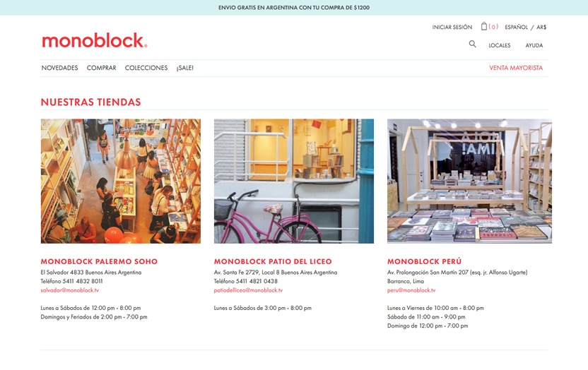Open the Novedades menu

[59, 68]
